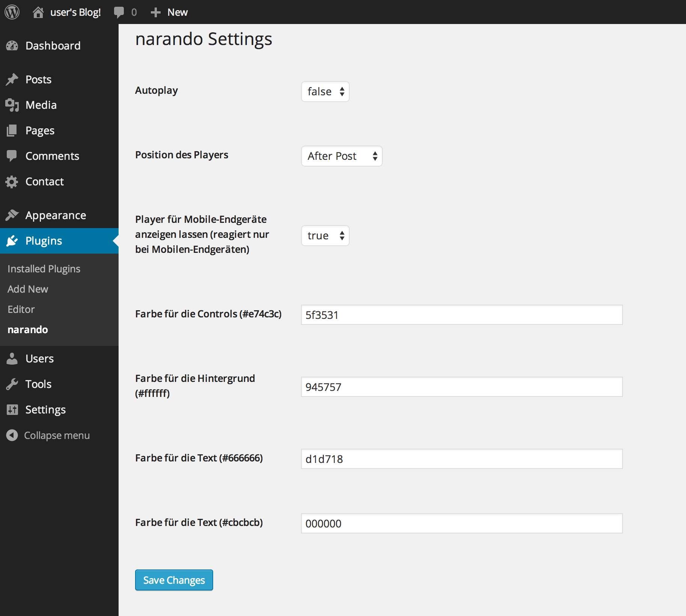Screen dimensions: 686x616
Task: Click the Hintergrund color field containing 945757
Action: coord(462,387)
